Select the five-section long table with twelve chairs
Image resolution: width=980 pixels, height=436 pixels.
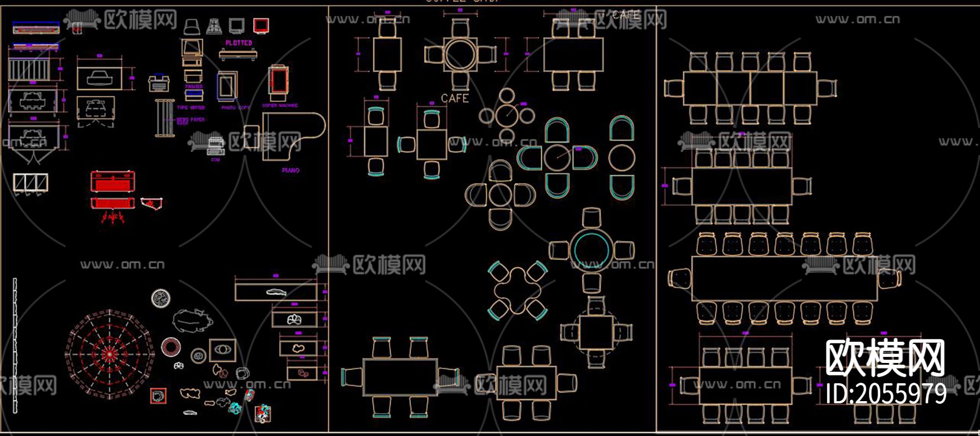750,88
